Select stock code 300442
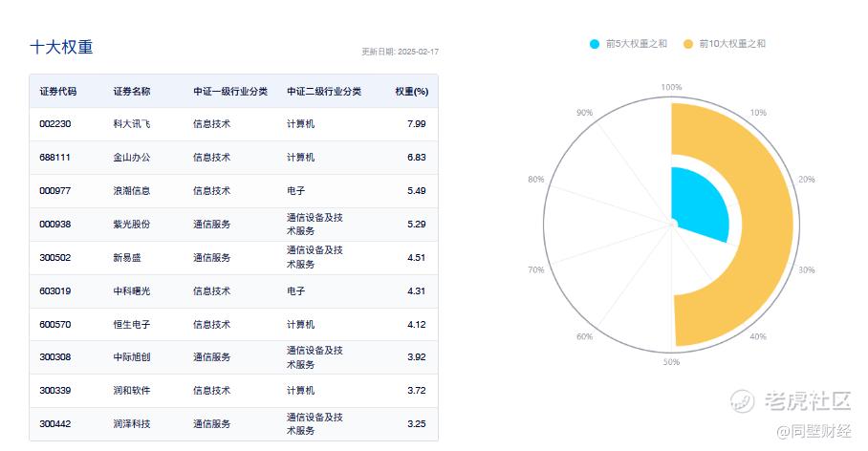The image size is (868, 451). click(x=55, y=424)
